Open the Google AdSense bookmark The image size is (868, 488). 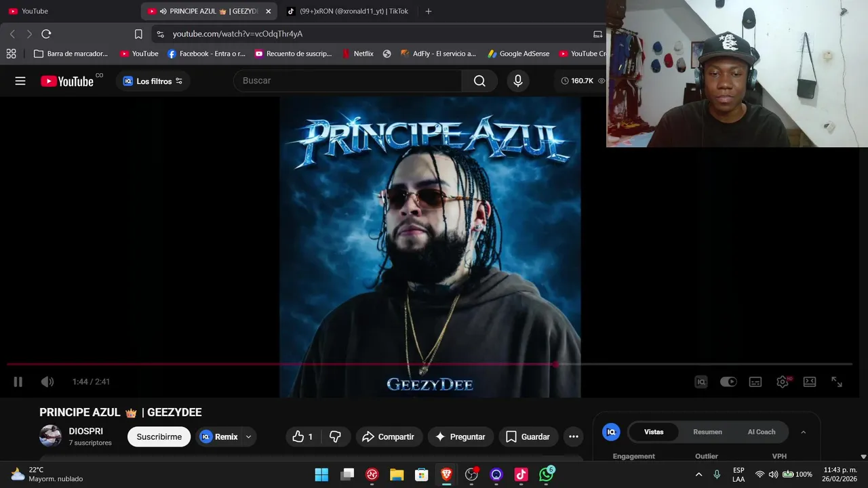coord(518,54)
